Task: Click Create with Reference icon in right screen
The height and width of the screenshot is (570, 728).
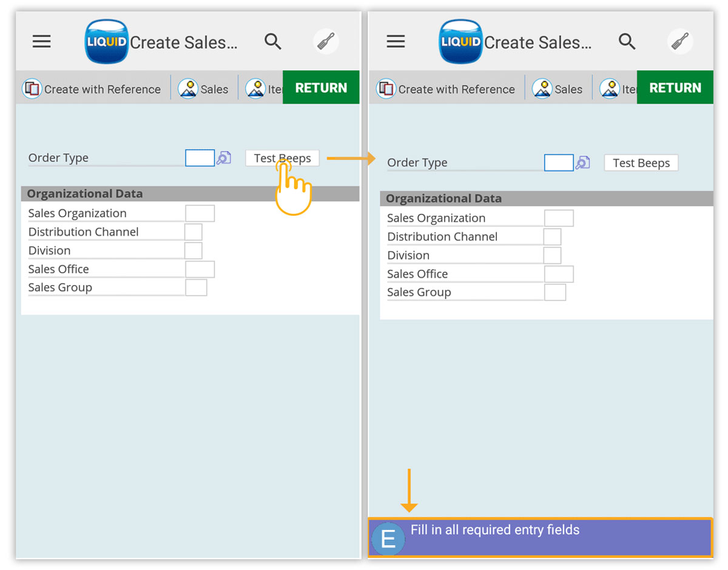Action: (x=386, y=89)
